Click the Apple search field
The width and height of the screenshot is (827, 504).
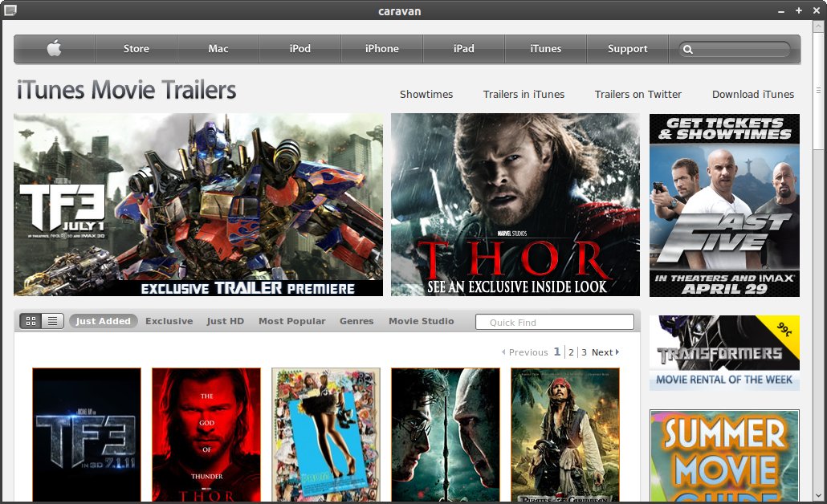734,50
